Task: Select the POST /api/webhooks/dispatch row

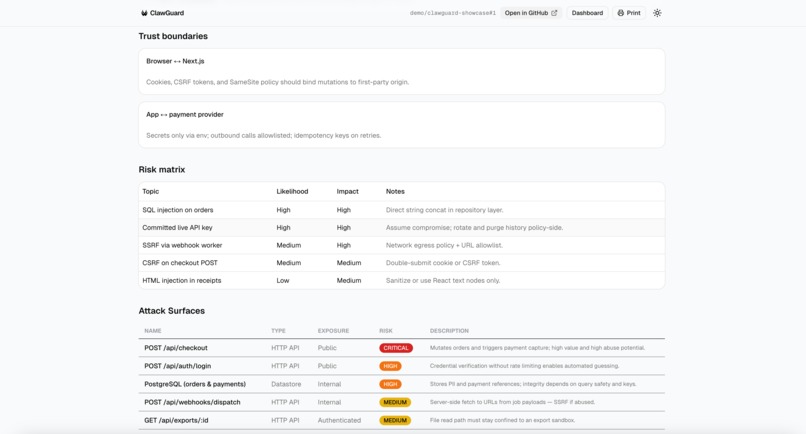Action: point(401,402)
